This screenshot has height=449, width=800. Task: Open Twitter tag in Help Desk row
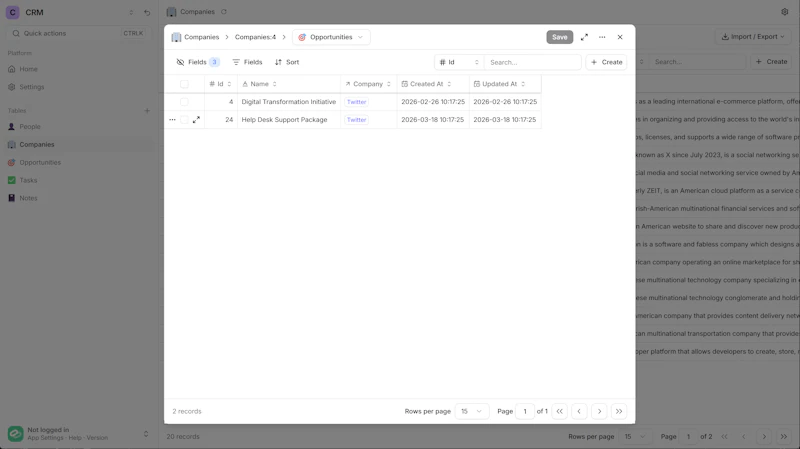click(356, 120)
